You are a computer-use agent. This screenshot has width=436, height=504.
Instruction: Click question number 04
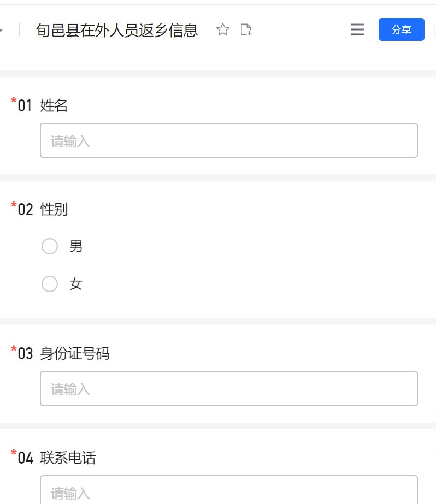click(x=25, y=458)
